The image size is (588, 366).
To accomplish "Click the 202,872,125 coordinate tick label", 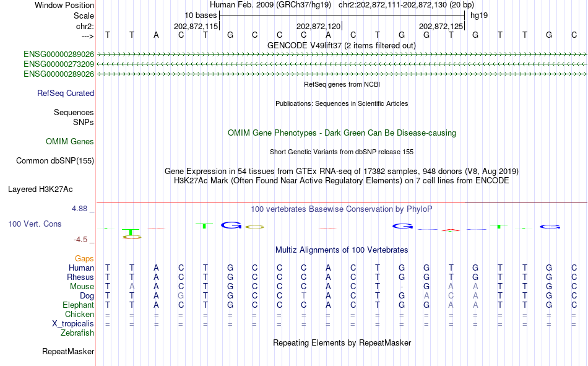I will click(441, 26).
